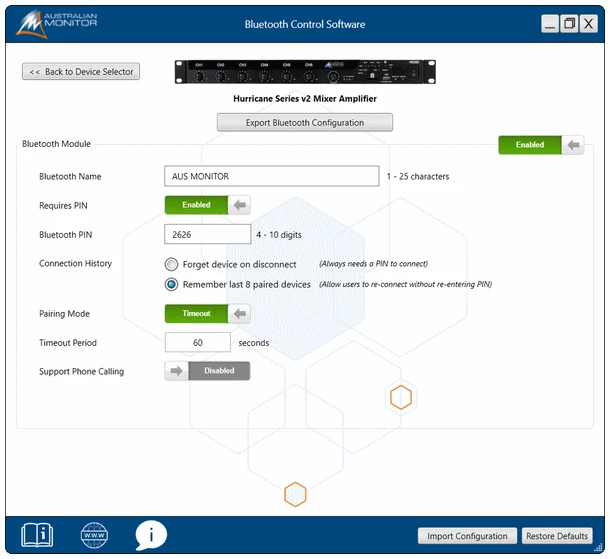610x559 pixels.
Task: Click Export Bluetooth Configuration button
Action: tap(305, 123)
